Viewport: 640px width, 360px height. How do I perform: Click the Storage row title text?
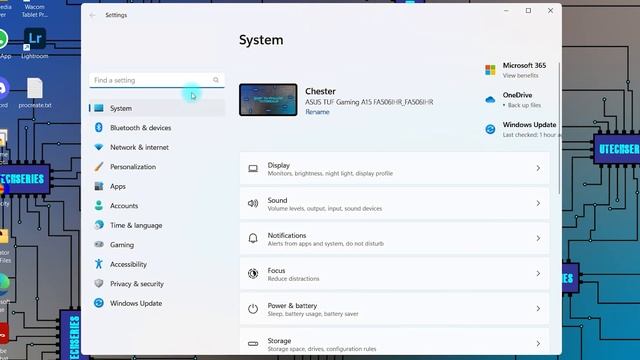click(279, 341)
